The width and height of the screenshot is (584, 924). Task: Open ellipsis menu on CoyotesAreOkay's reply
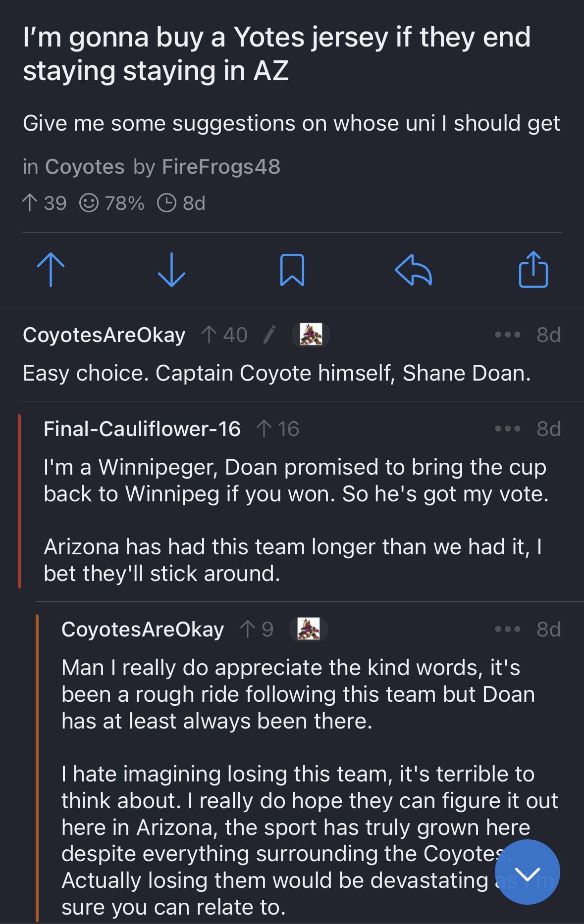[508, 630]
